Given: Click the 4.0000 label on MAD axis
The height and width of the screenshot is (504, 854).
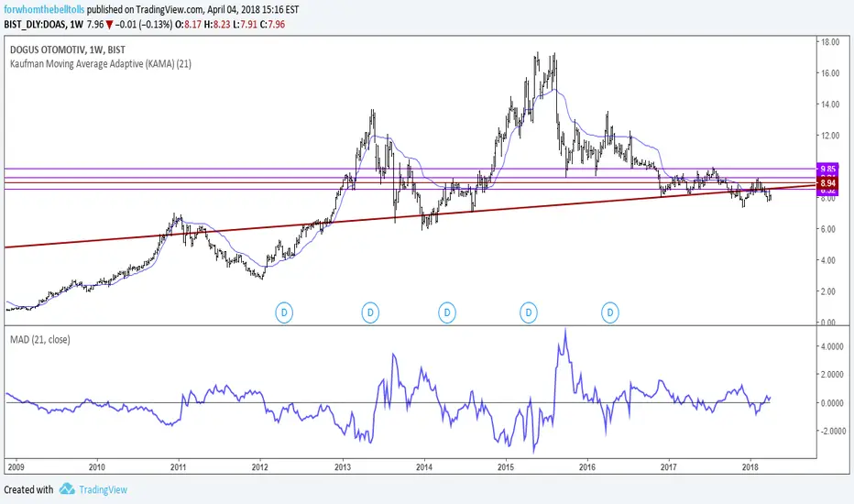Looking at the screenshot, I should [x=832, y=346].
